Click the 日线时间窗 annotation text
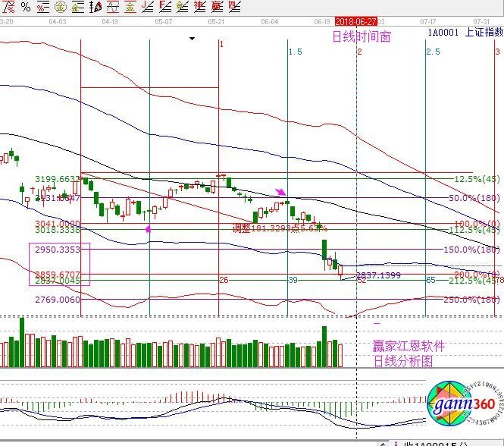 362,36
